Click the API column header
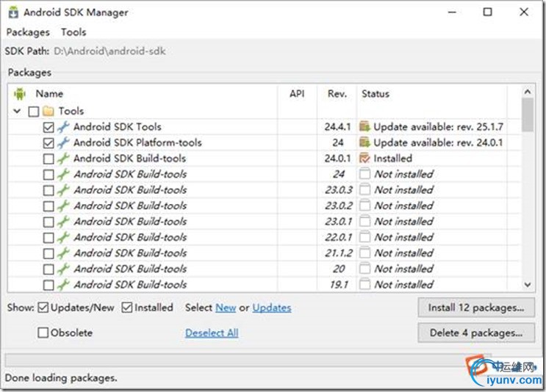The height and width of the screenshot is (392, 546). pyautogui.click(x=297, y=94)
